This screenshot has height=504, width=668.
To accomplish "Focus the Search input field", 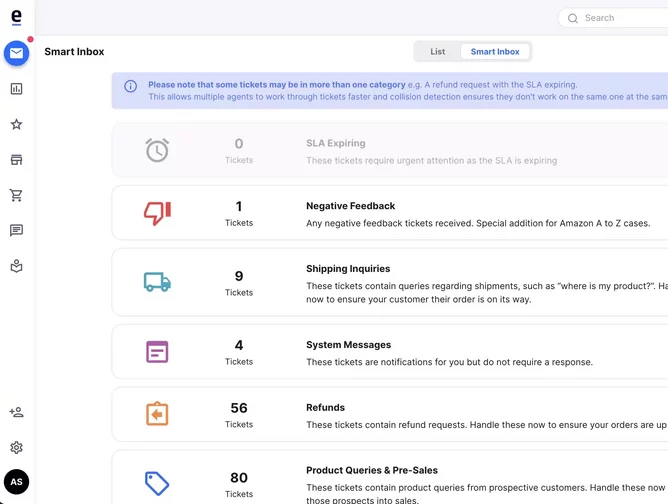I will pyautogui.click(x=613, y=18).
